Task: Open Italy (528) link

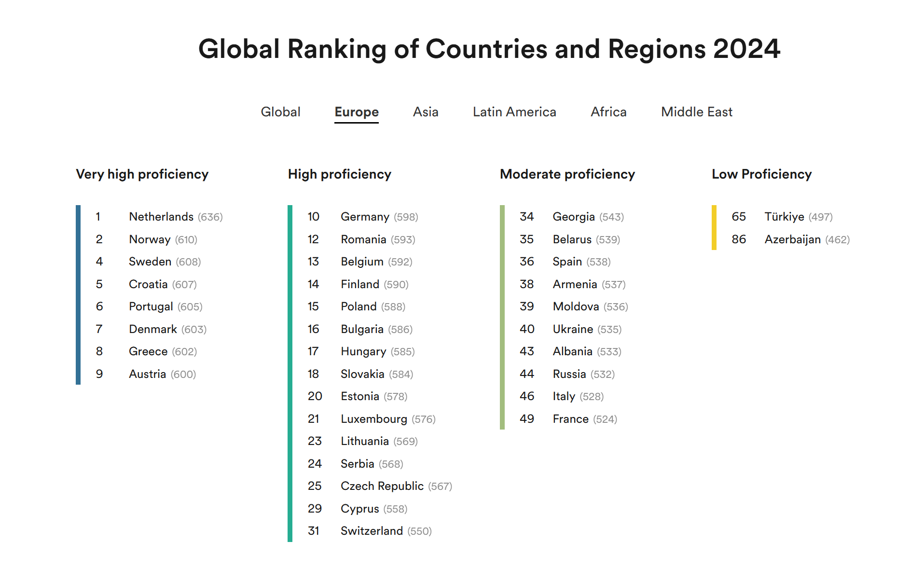Action: 578,396
